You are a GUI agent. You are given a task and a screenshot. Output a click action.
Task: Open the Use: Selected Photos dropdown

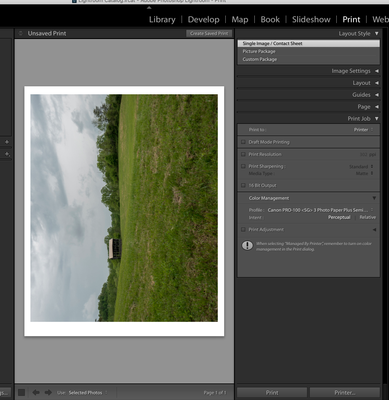pyautogui.click(x=88, y=393)
